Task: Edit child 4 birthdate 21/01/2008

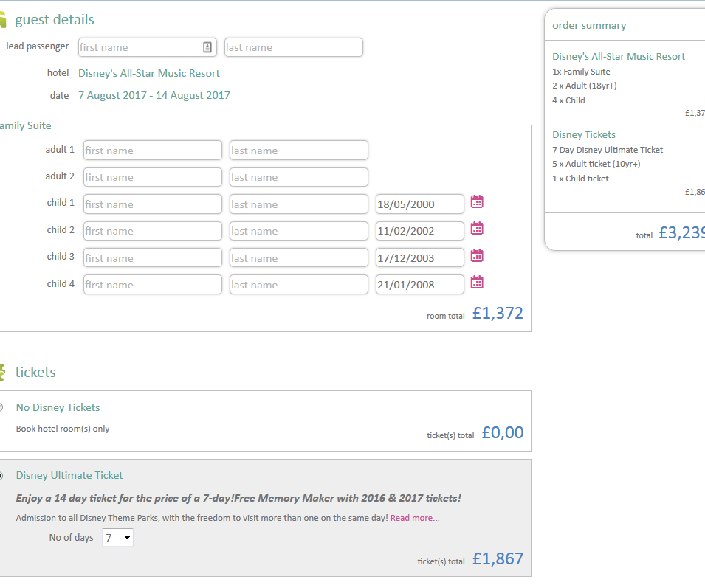Action: click(x=419, y=285)
